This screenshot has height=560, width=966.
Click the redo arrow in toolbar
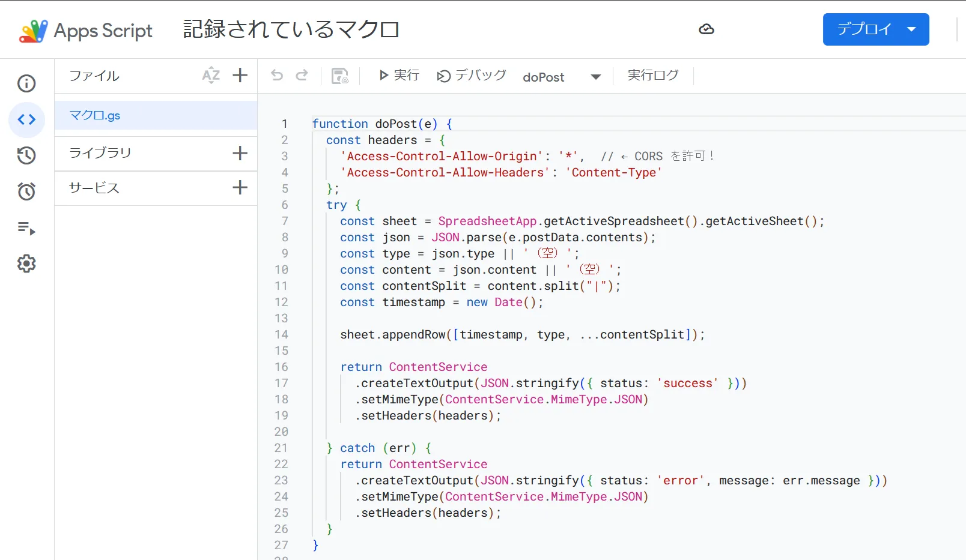302,75
